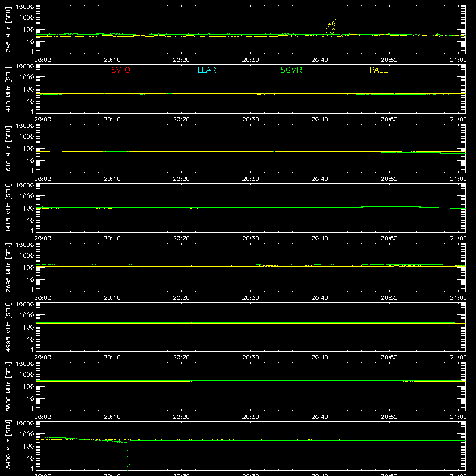Click the green signal dropout in 15400 MHz plot
The image size is (476, 476).
[129, 455]
